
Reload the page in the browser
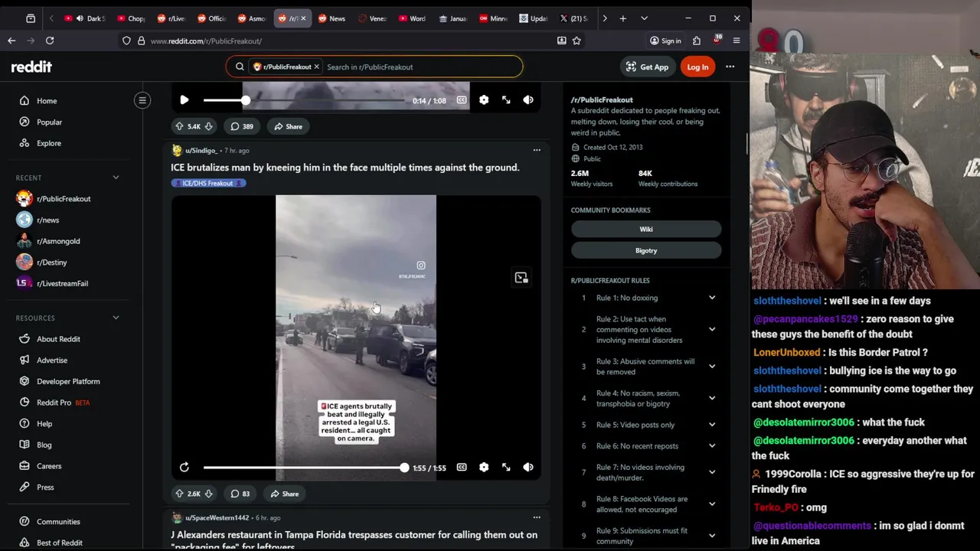(x=50, y=41)
